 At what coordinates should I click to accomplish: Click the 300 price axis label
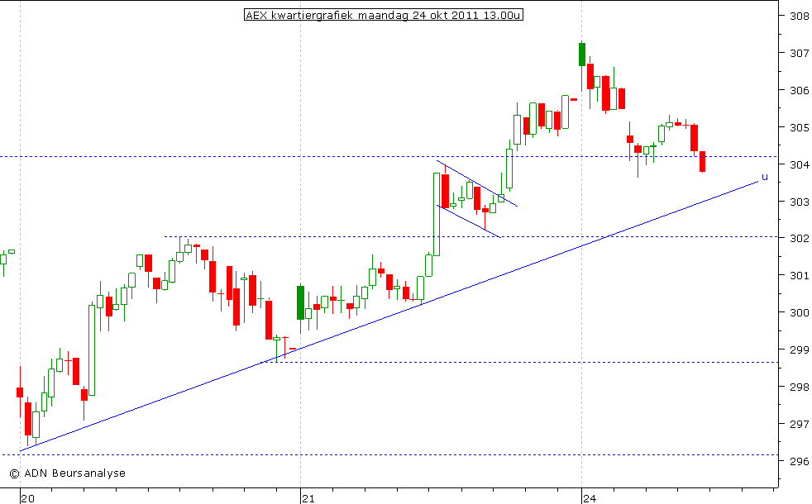pos(799,312)
